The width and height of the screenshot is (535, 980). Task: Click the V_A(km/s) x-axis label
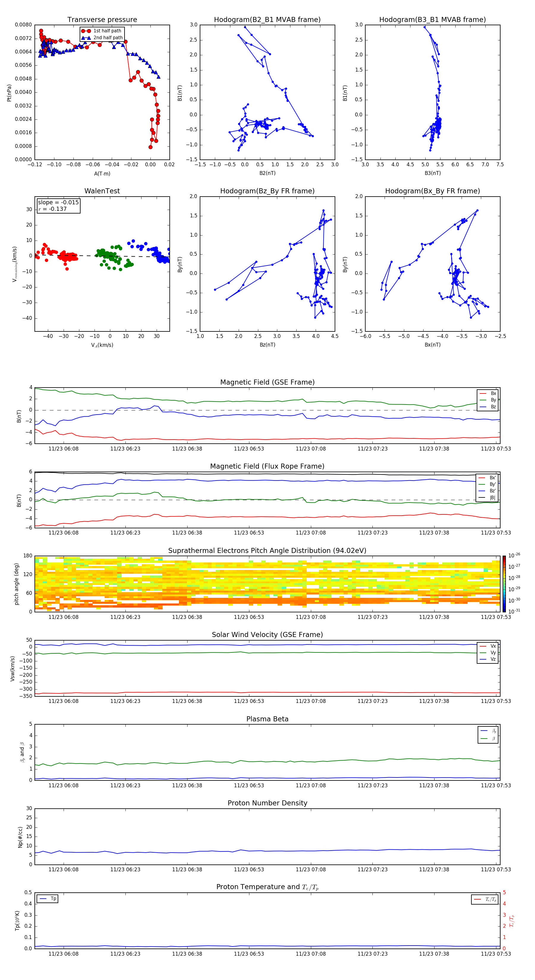[102, 345]
